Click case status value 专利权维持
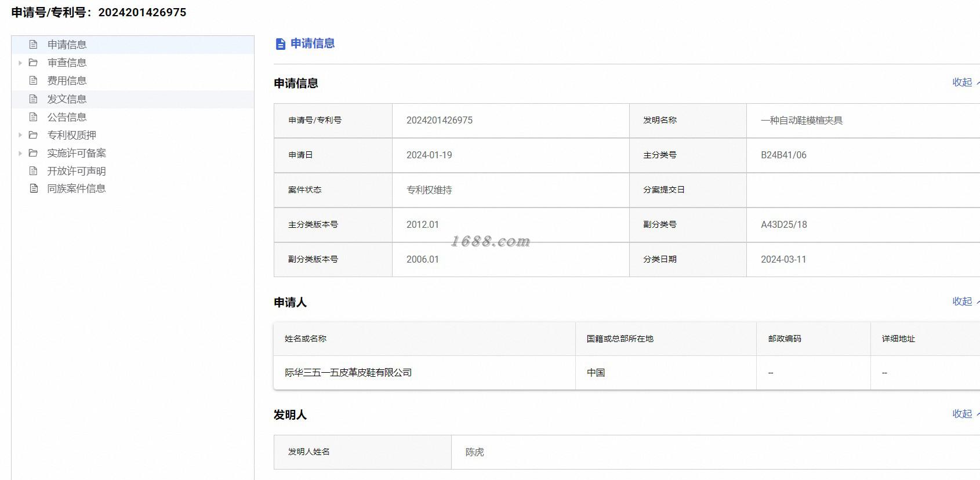 (429, 190)
